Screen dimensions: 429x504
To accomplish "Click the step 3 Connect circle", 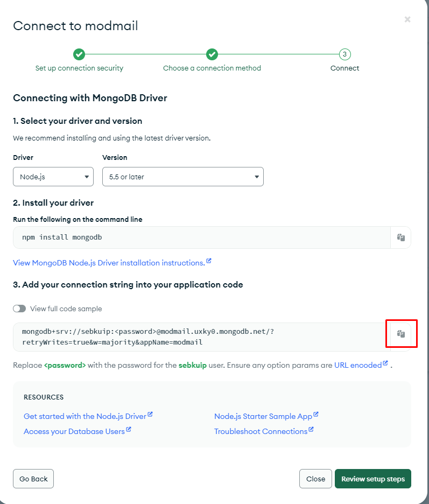I will (x=345, y=54).
